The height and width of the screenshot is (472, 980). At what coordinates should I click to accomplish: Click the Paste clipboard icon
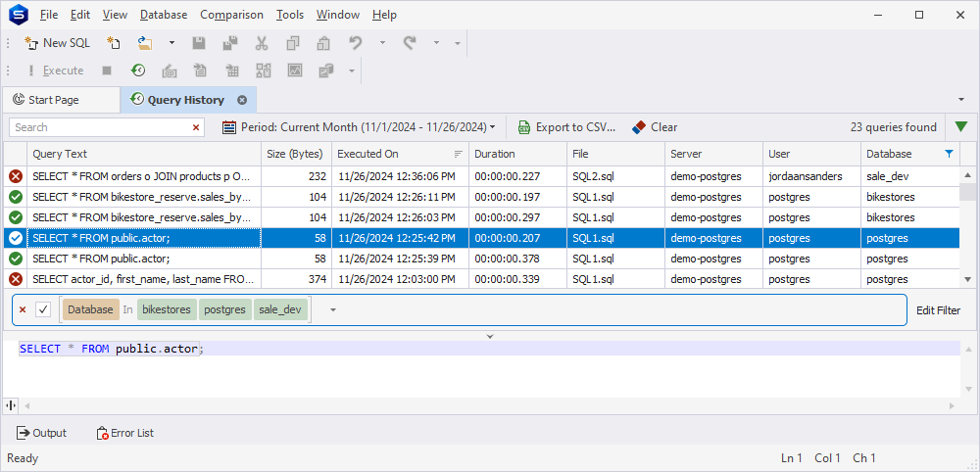click(323, 43)
